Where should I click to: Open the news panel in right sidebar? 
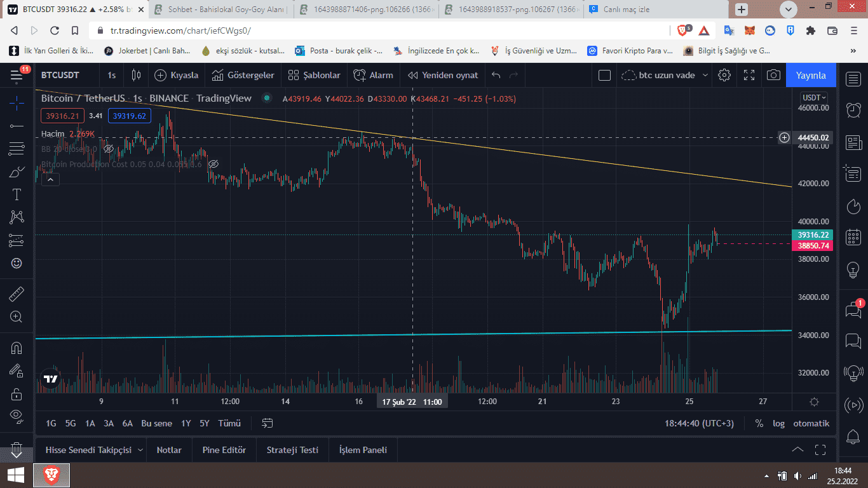(x=853, y=142)
